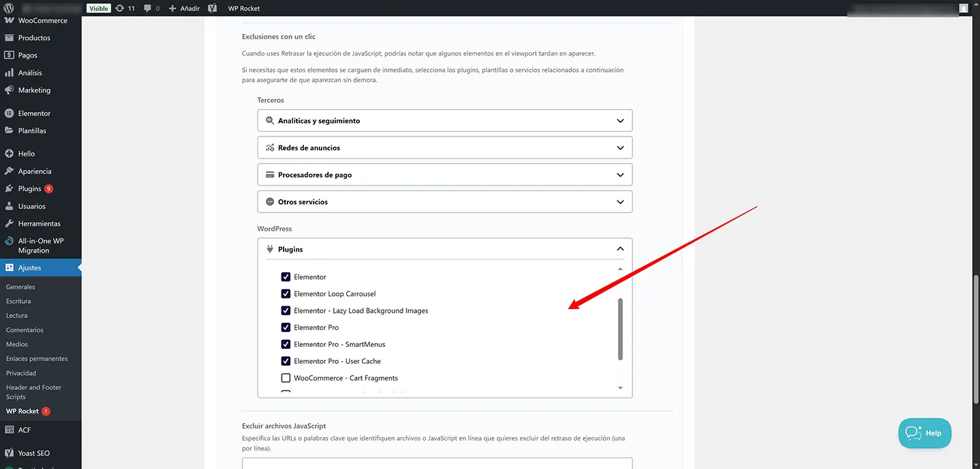Viewport: 980px width, 469px height.
Task: Click the Añadir new content link
Action: click(x=184, y=8)
